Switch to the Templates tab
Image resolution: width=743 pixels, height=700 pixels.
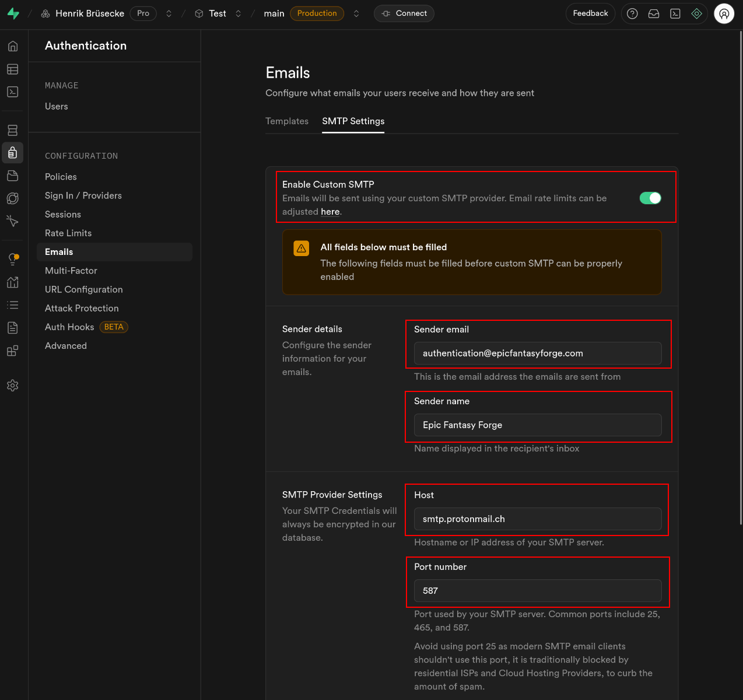click(x=287, y=121)
